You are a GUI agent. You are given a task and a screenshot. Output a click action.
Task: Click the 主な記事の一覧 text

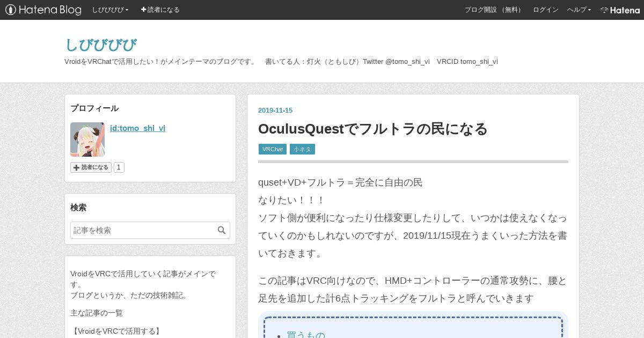click(97, 313)
